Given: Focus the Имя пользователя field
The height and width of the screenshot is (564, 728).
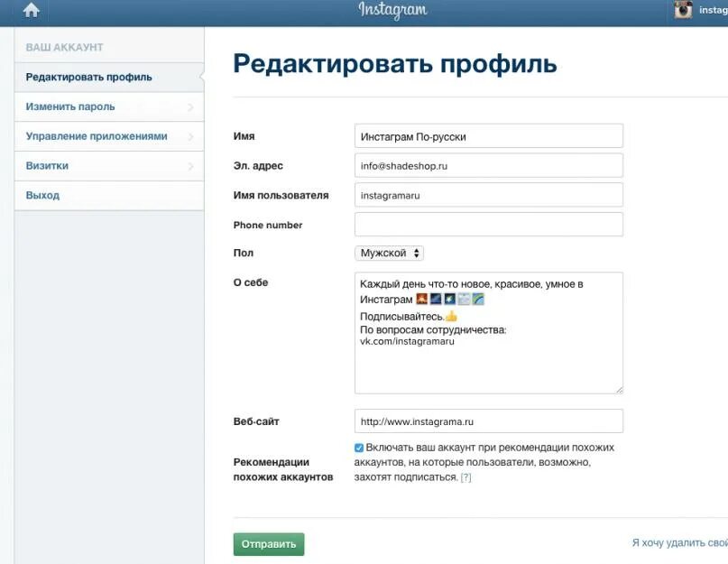Looking at the screenshot, I should click(x=488, y=195).
